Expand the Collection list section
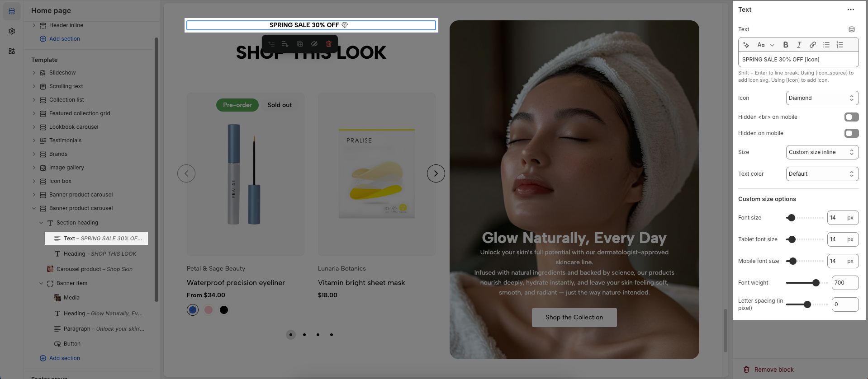This screenshot has width=868, height=379. click(34, 100)
